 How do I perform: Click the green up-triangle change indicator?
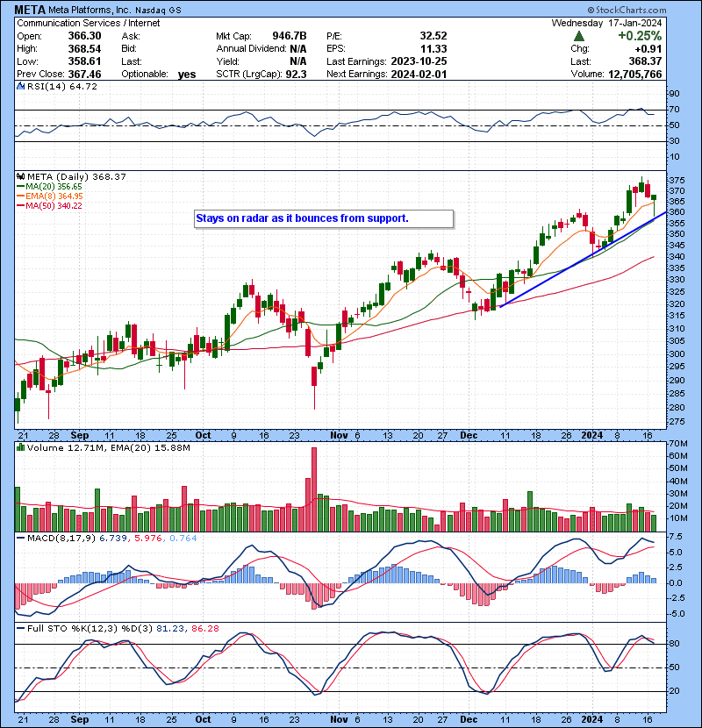[x=578, y=36]
